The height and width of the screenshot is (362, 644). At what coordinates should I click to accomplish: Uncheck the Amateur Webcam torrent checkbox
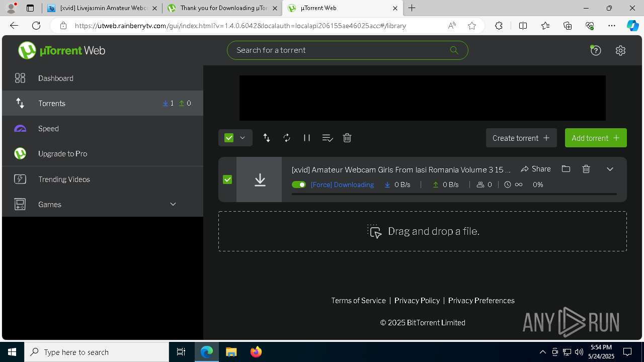pyautogui.click(x=227, y=179)
